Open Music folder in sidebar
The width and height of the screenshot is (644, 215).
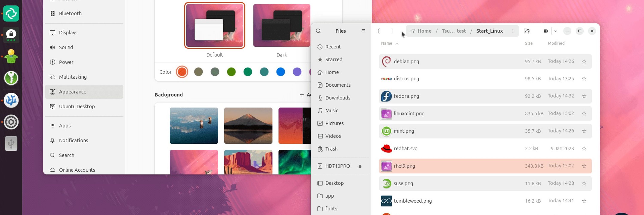(x=341, y=111)
